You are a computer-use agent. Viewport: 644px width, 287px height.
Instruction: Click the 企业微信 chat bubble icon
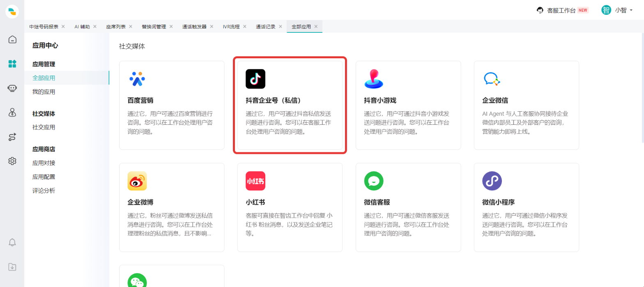492,79
